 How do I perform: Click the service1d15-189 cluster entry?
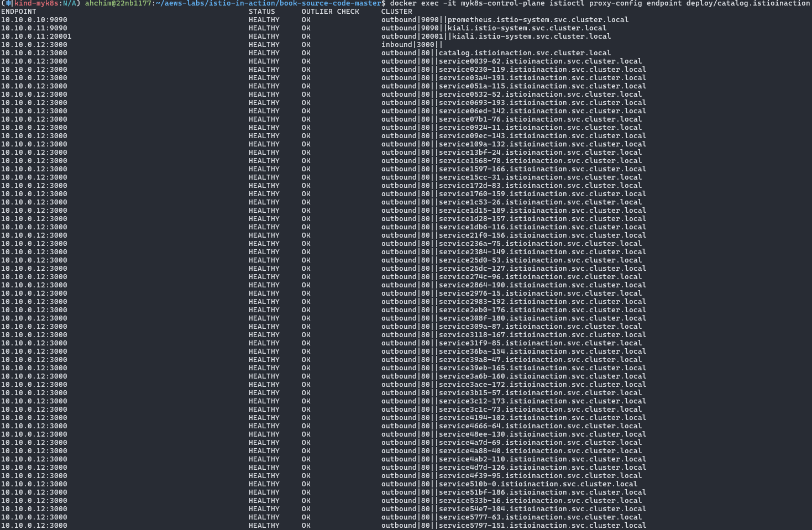[514, 211]
